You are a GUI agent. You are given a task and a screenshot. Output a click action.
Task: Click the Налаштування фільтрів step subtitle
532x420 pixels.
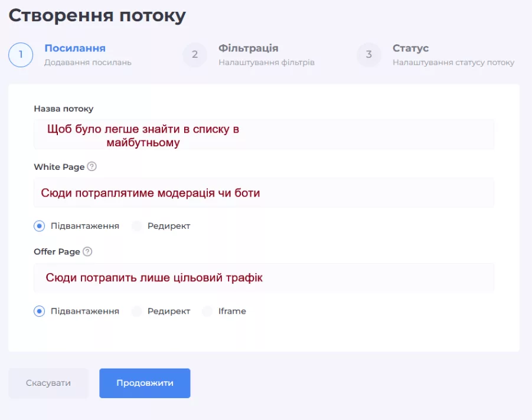266,63
